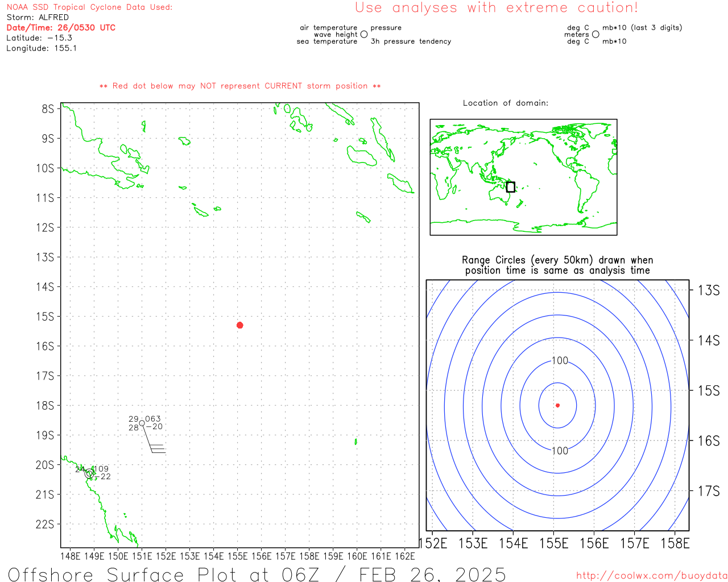
Task: Open the coolwx.com/buoydata link
Action: pyautogui.click(x=652, y=575)
